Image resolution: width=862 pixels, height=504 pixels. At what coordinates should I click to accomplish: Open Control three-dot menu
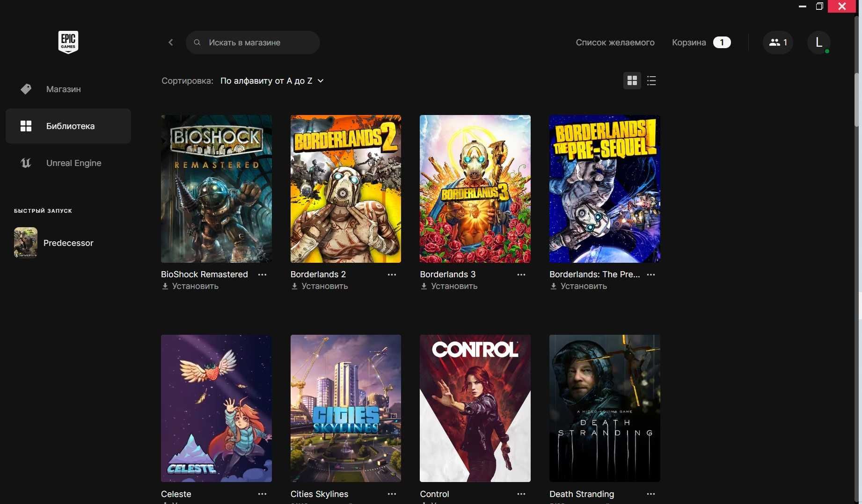coord(521,494)
